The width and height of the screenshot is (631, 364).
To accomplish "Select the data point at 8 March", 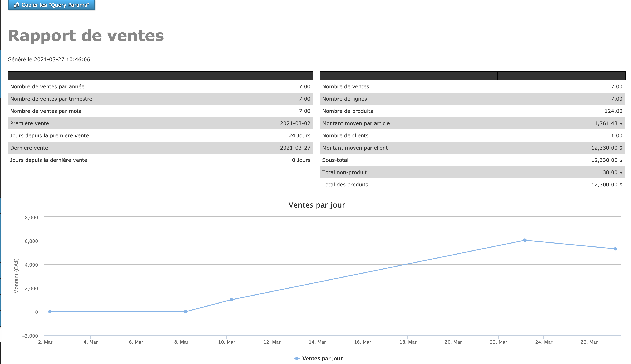I will [186, 312].
